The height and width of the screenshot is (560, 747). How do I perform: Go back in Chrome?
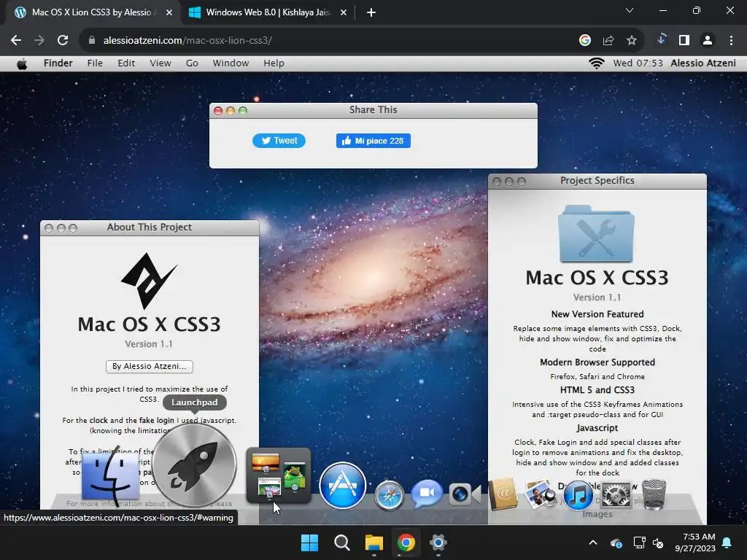[x=16, y=41]
